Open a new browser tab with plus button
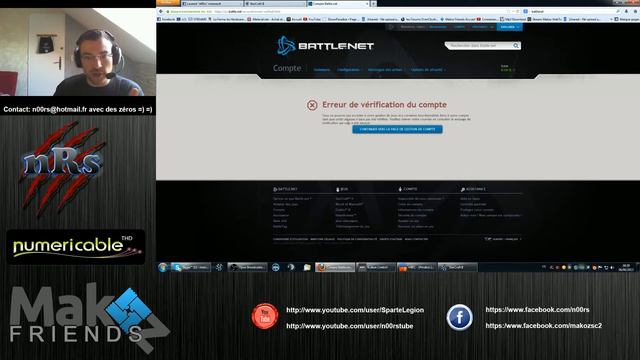The image size is (640, 360). pos(373,4)
